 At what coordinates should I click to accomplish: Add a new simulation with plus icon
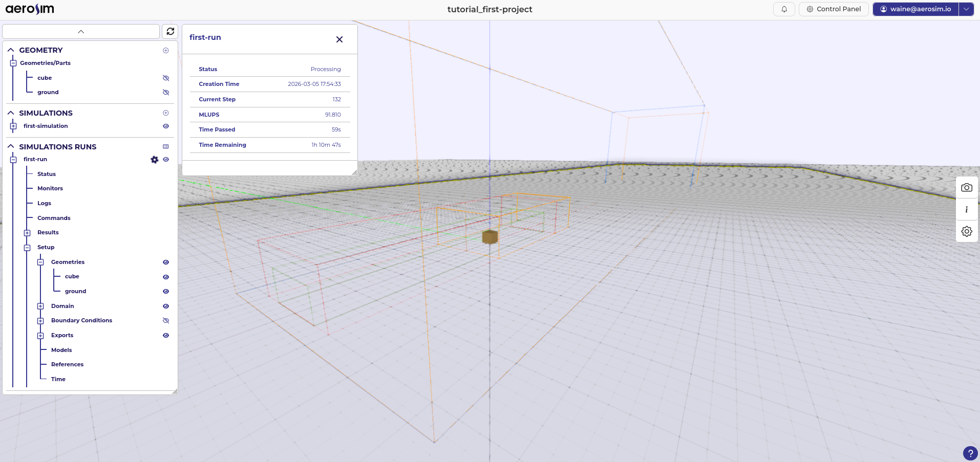[166, 113]
